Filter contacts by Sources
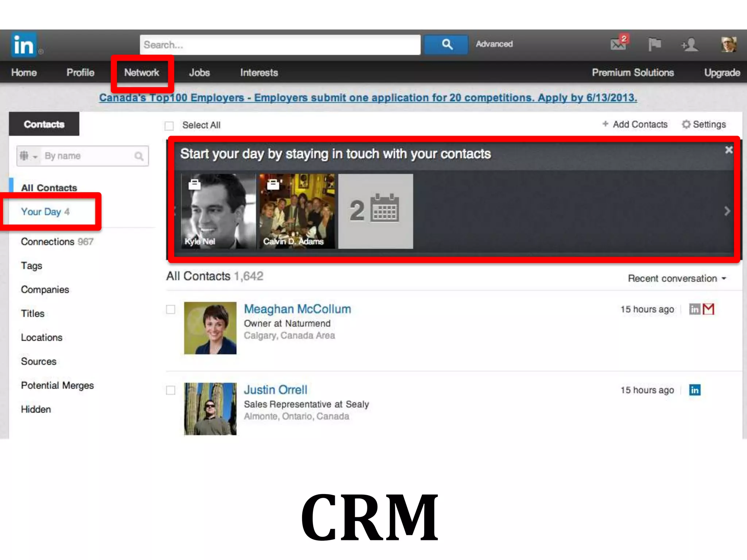This screenshot has width=747, height=560. pyautogui.click(x=39, y=361)
